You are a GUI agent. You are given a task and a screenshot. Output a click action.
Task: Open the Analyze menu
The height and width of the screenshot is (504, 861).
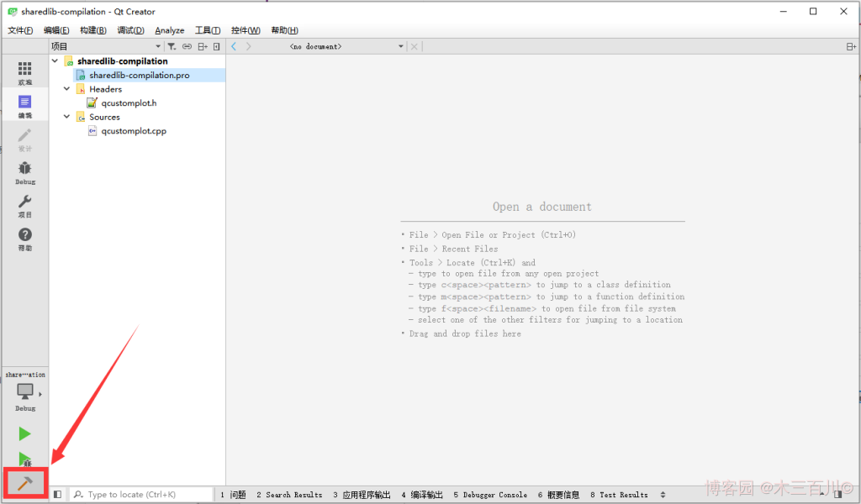point(169,30)
